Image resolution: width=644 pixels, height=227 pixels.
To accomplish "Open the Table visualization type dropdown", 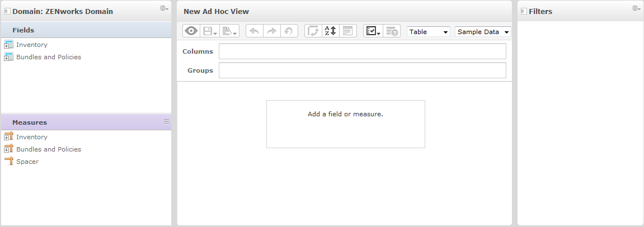I will (429, 32).
